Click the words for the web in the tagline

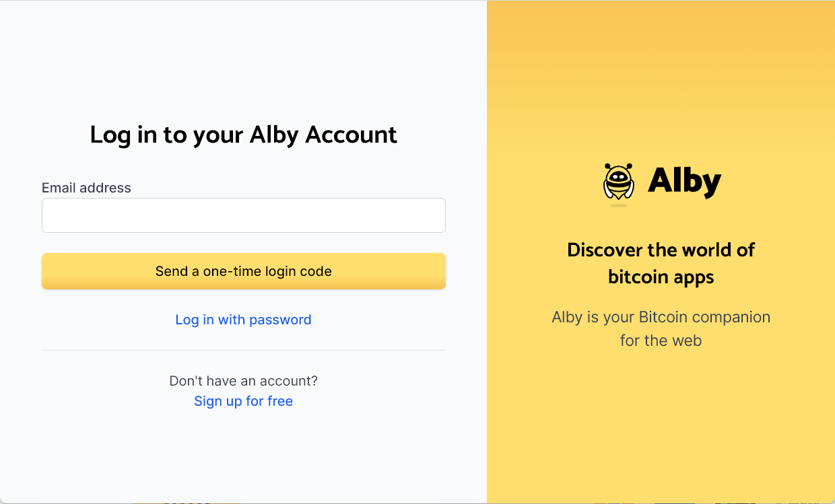click(x=661, y=340)
